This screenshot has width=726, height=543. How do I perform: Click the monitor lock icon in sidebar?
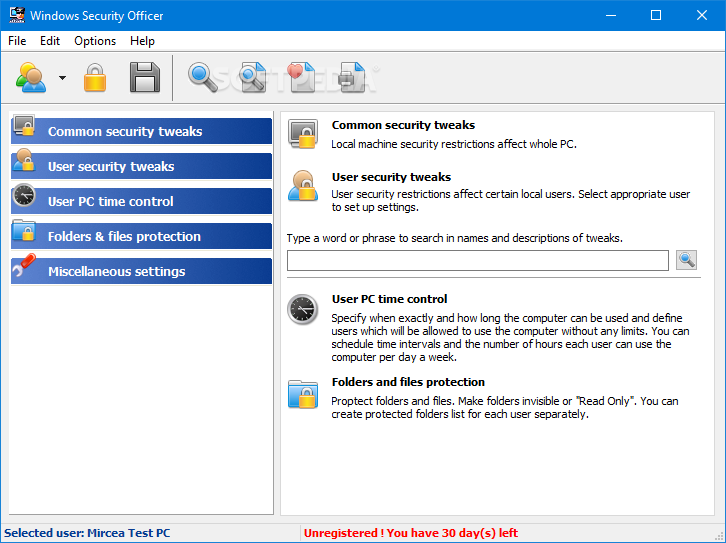(24, 125)
